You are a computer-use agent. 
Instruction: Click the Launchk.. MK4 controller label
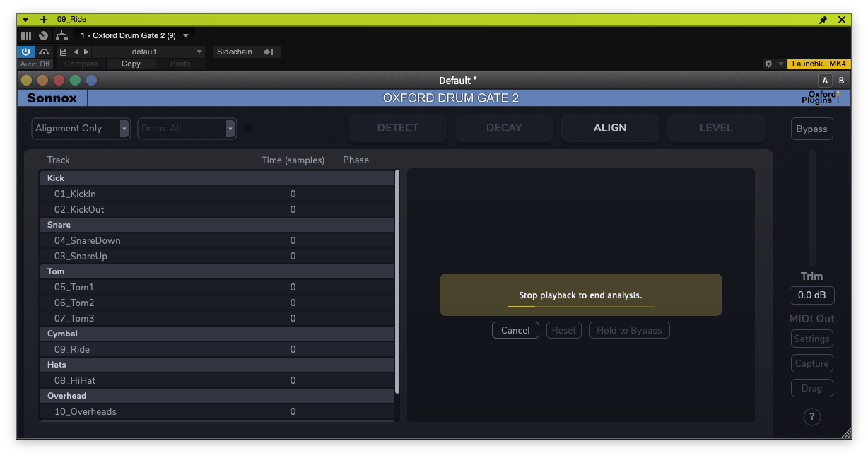coord(819,64)
